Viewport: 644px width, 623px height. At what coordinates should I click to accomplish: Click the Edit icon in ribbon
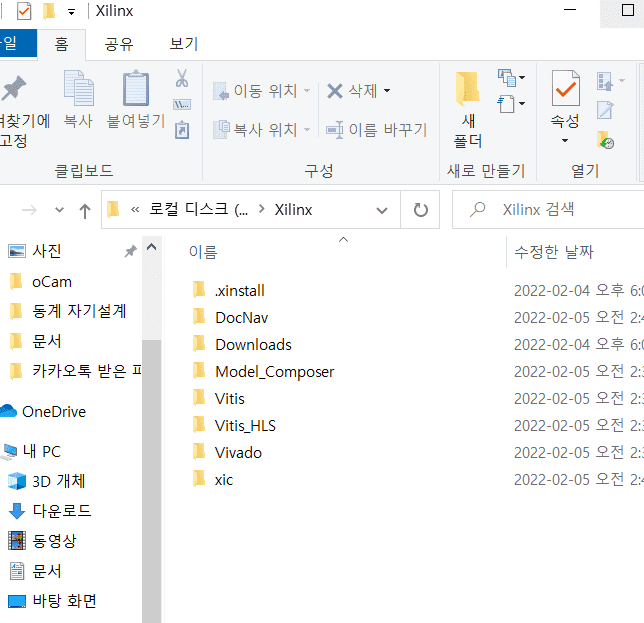605,110
